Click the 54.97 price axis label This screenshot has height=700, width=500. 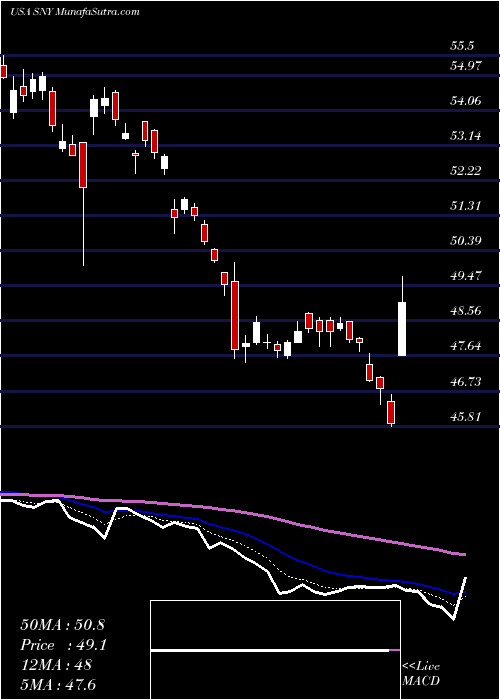tap(466, 66)
